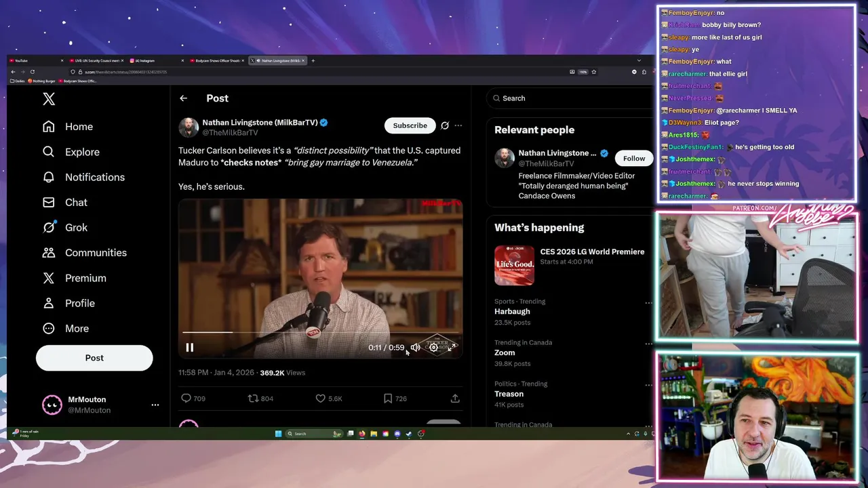Expand the browser tab list chevron
Image resolution: width=868 pixels, height=488 pixels.
[638, 60]
